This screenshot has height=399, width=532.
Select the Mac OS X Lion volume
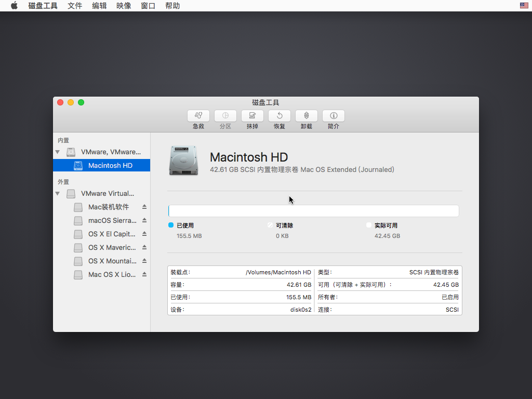coord(101,274)
